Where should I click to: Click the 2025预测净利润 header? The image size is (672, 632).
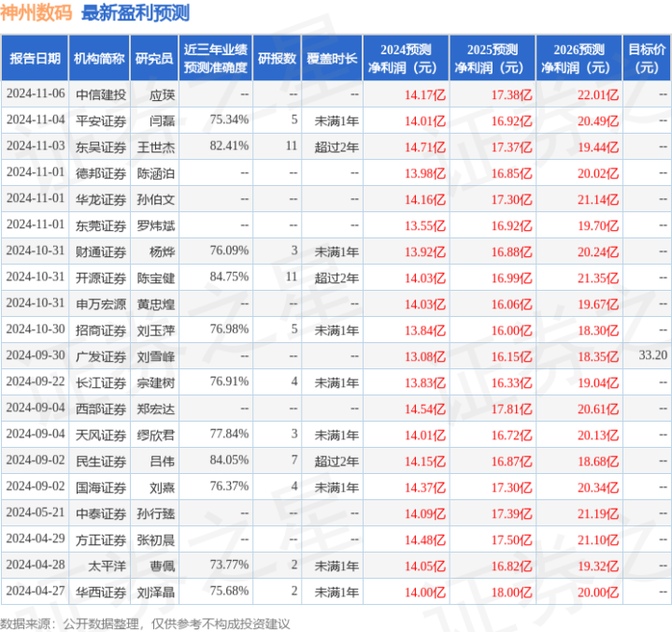tap(493, 58)
